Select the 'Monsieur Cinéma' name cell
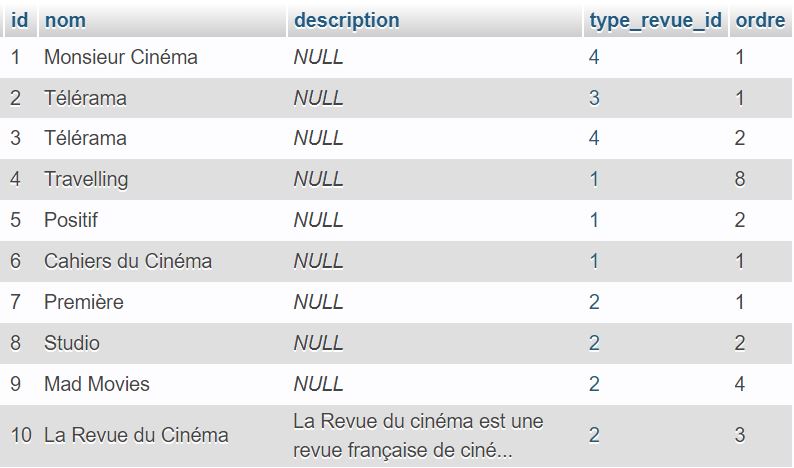 click(x=120, y=57)
